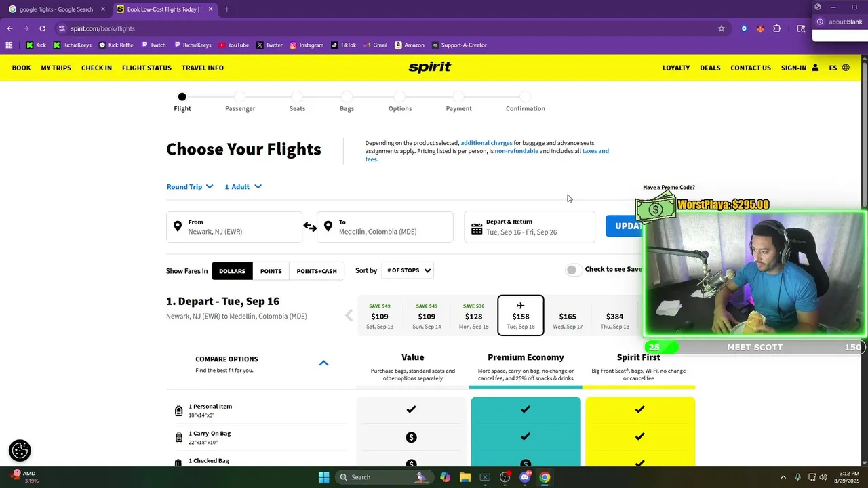
Task: Click the Have a Promo Code link
Action: point(669,188)
